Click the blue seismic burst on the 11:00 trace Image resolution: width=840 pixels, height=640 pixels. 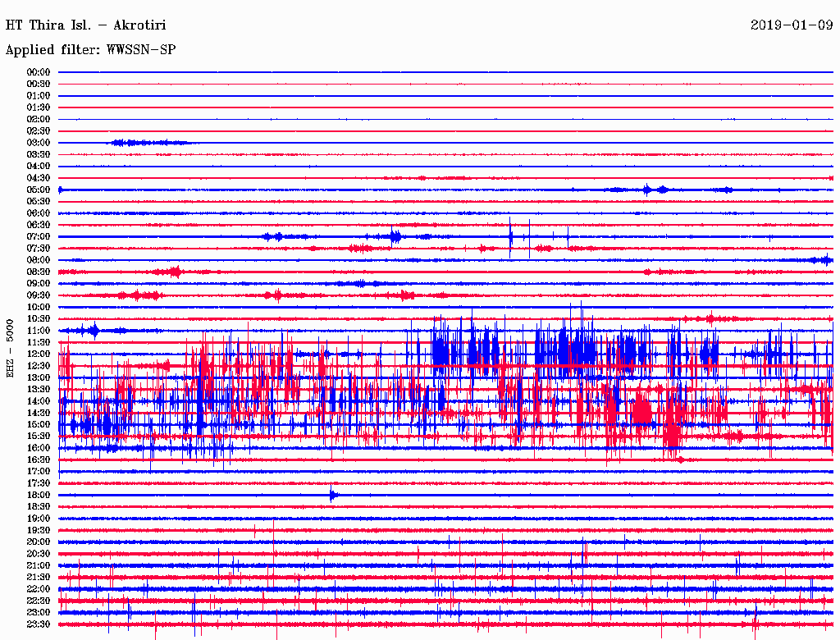(94, 330)
